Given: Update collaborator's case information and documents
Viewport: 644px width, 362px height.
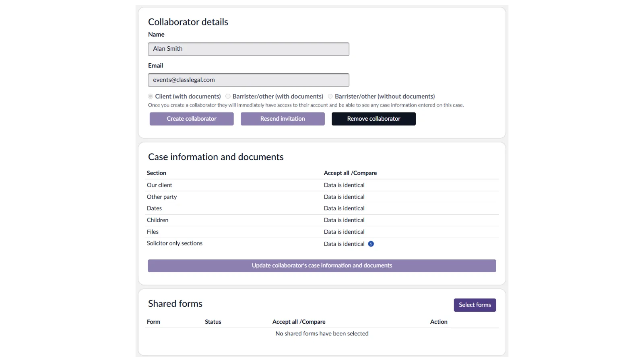Looking at the screenshot, I should coord(322,265).
